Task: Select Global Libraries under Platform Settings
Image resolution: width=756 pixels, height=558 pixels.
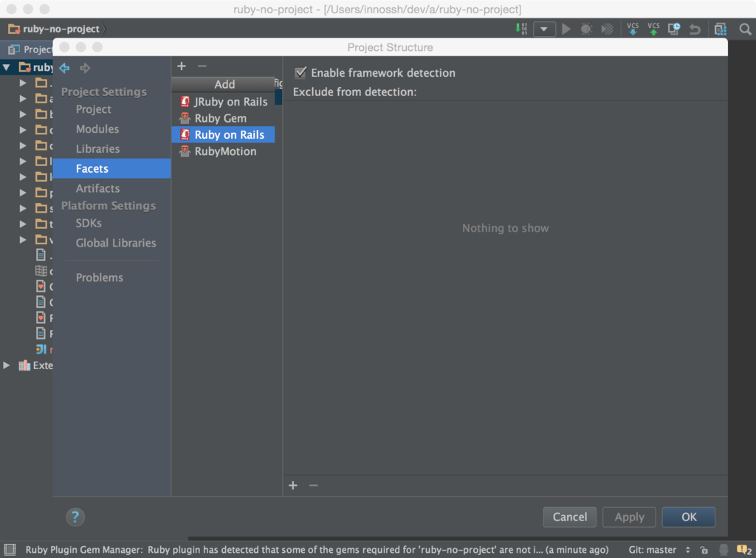Action: pyautogui.click(x=116, y=243)
